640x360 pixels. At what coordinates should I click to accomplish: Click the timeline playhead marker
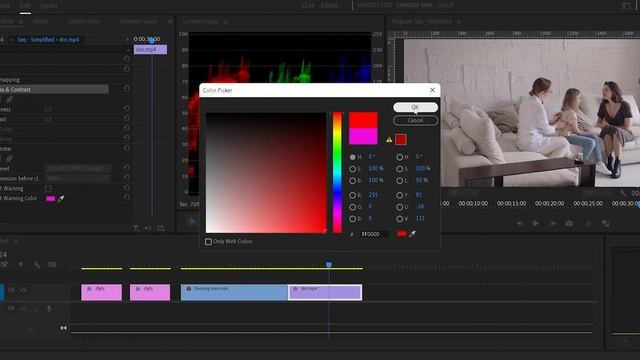[329, 265]
